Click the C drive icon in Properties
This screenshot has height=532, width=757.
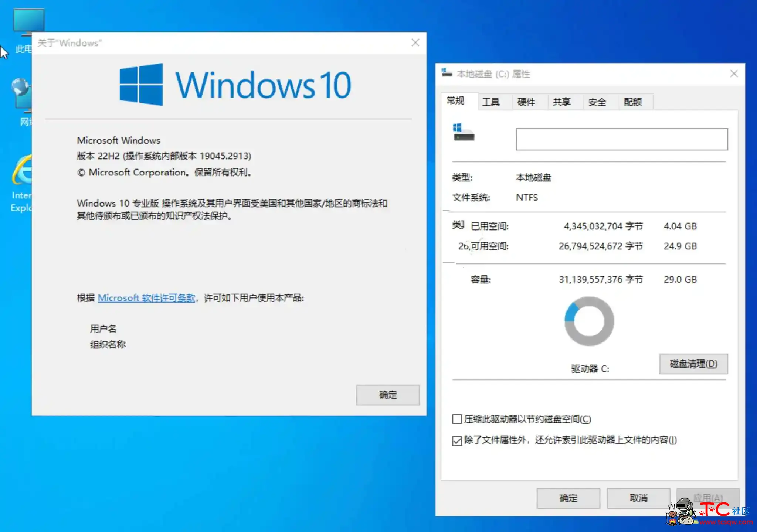[464, 133]
